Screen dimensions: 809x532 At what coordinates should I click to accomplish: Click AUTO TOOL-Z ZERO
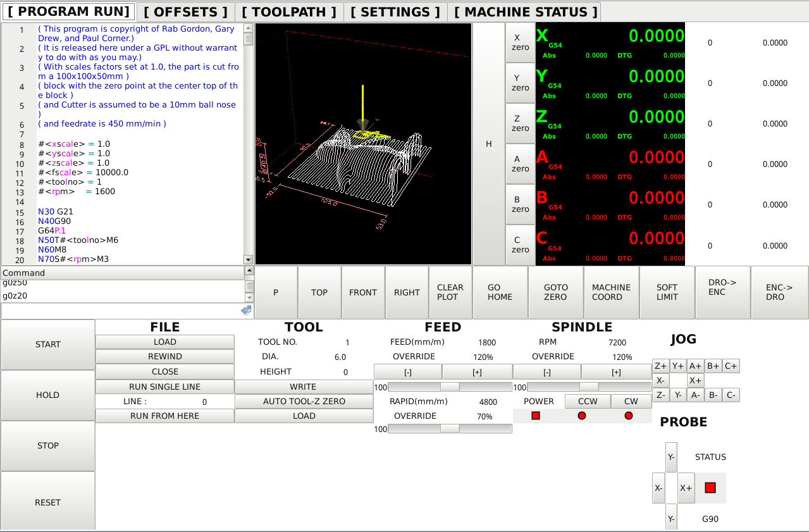click(304, 401)
